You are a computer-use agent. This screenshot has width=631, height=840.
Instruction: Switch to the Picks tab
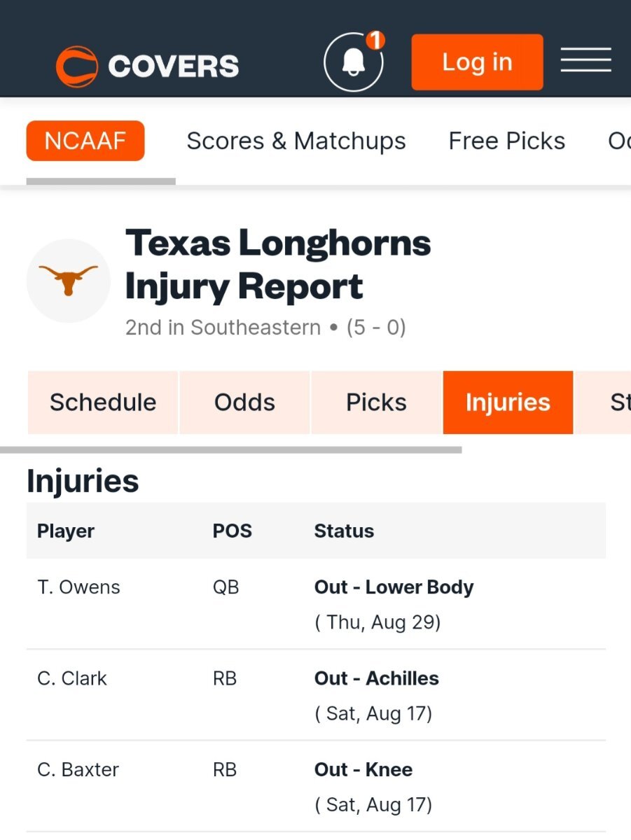[x=376, y=402]
